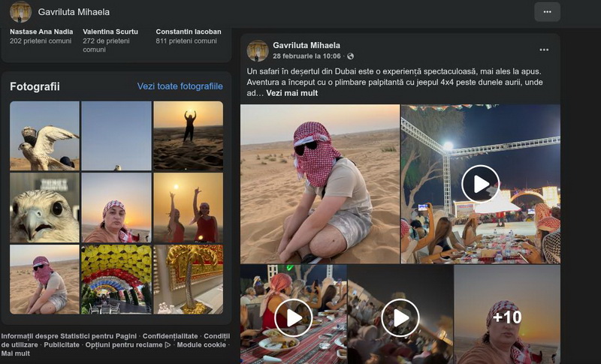601x364 pixels.
Task: Open the small seated keffiyeh photo in Fotografii
Action: (44, 279)
